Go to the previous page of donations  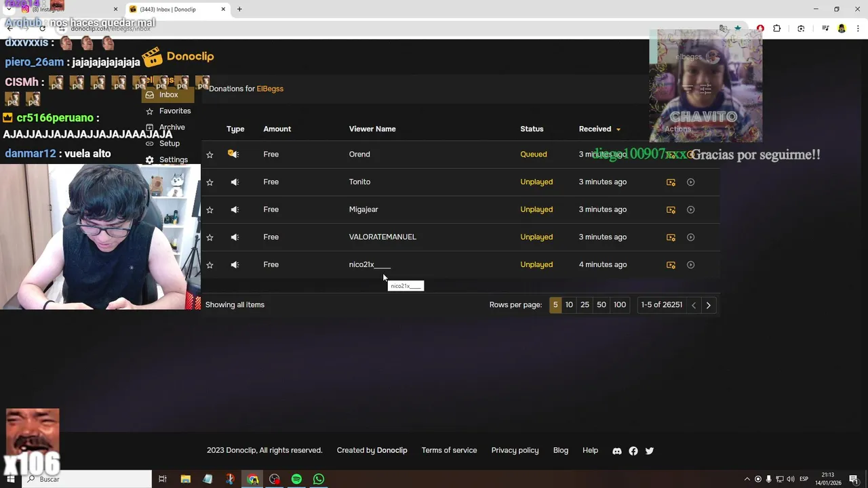(x=694, y=306)
